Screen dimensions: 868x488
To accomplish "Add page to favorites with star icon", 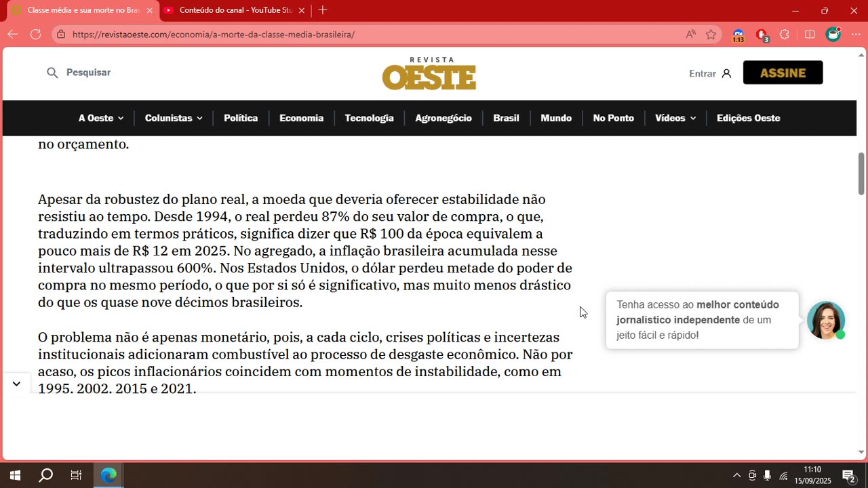I will [x=711, y=35].
